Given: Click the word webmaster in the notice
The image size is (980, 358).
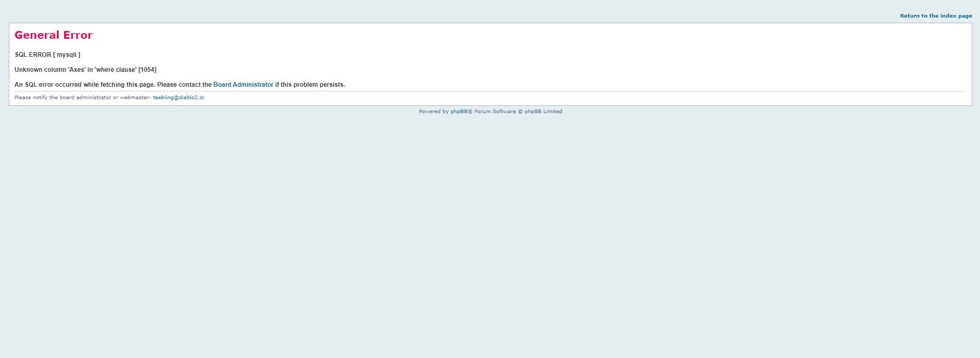Looking at the screenshot, I should (134, 98).
